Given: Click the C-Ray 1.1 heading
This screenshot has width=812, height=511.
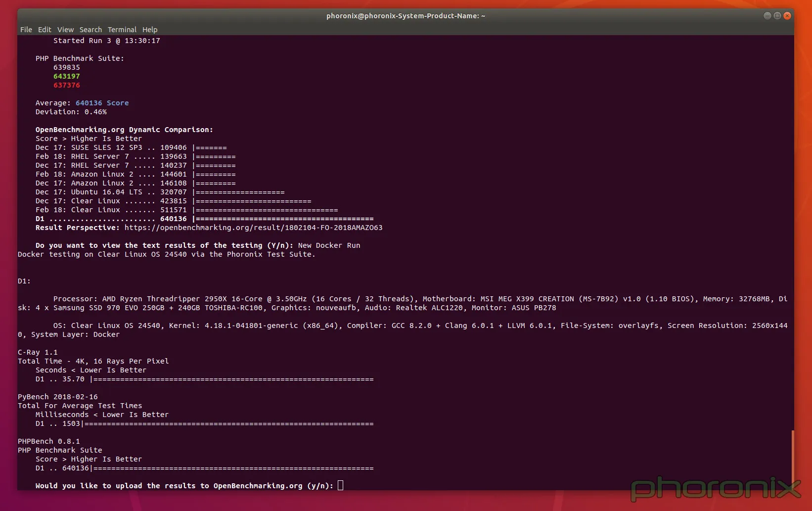Looking at the screenshot, I should pyautogui.click(x=38, y=352).
